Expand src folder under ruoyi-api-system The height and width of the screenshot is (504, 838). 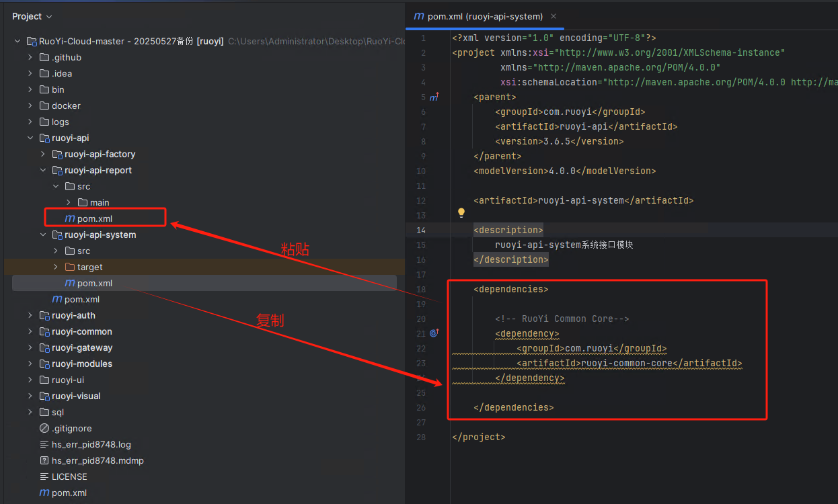(56, 251)
